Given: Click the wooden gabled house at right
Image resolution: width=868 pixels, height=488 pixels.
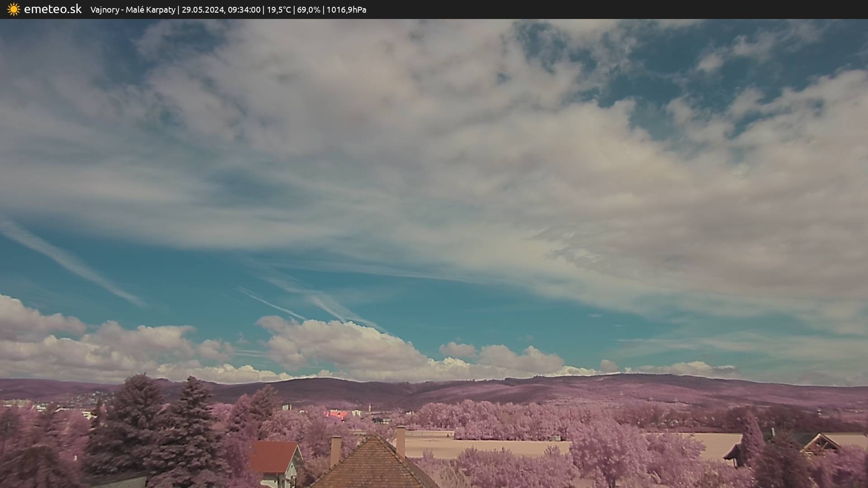Looking at the screenshot, I should click(x=821, y=444).
